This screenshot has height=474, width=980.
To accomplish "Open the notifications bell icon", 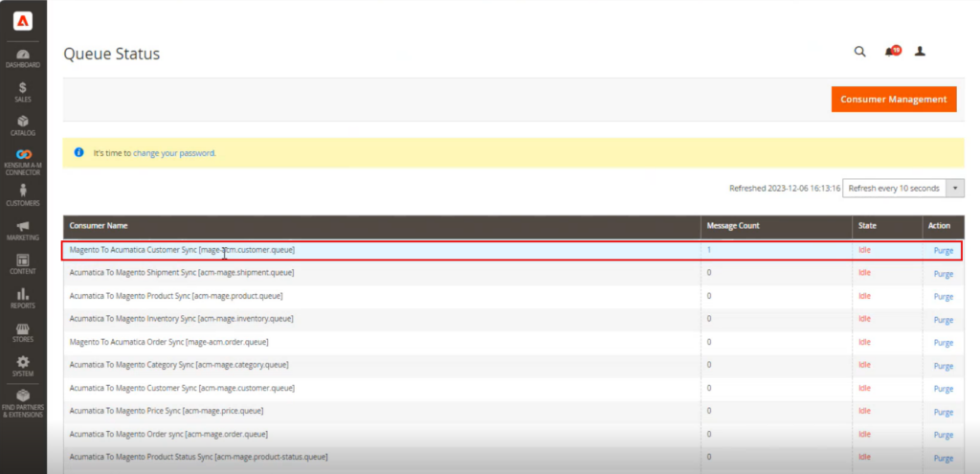I will click(891, 52).
